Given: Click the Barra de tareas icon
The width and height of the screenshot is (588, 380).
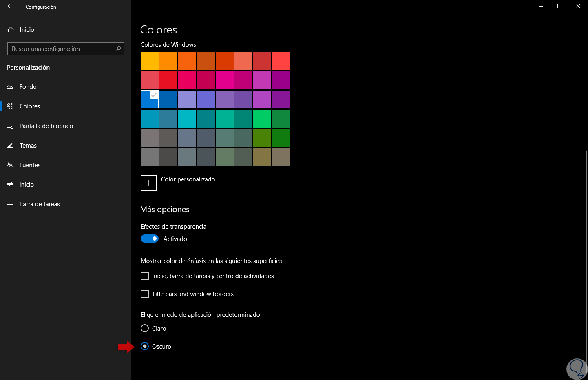Looking at the screenshot, I should (x=11, y=204).
